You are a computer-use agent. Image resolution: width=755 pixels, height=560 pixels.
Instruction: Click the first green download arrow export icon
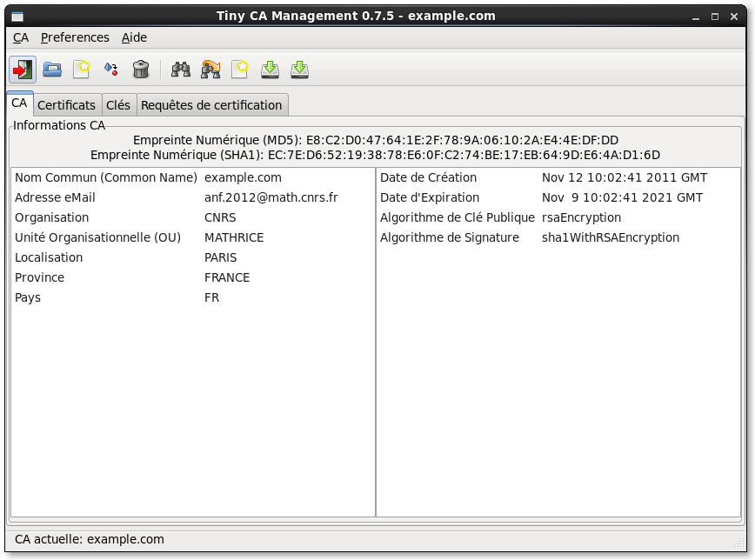point(270,70)
